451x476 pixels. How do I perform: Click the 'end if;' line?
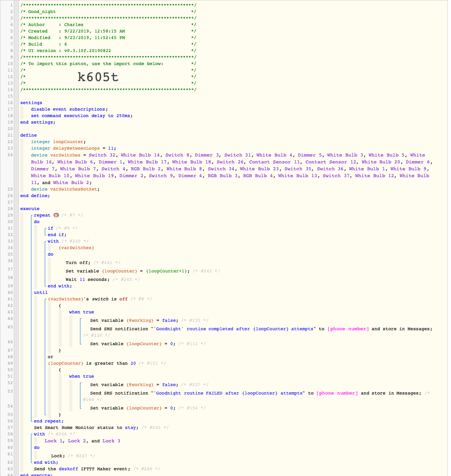click(57, 235)
